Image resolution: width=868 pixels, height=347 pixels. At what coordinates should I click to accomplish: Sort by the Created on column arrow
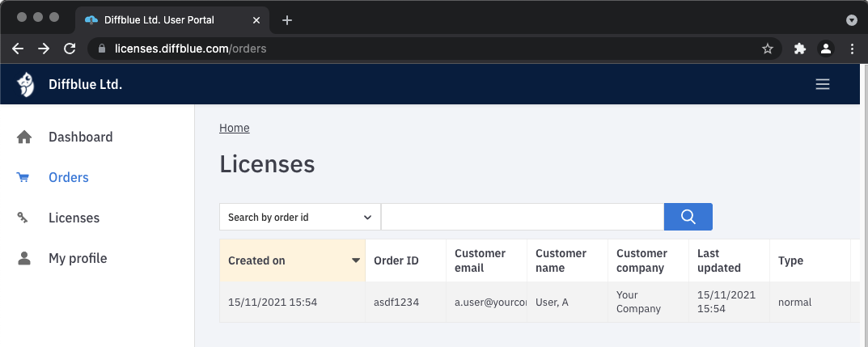[x=355, y=260]
